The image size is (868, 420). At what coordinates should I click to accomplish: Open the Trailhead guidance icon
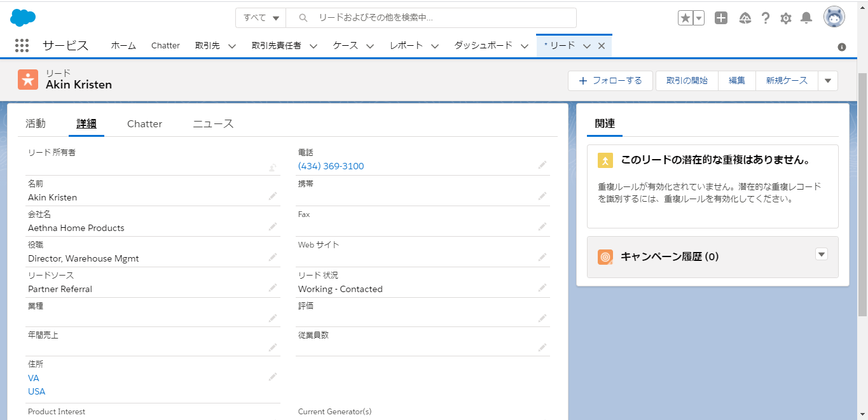click(745, 18)
